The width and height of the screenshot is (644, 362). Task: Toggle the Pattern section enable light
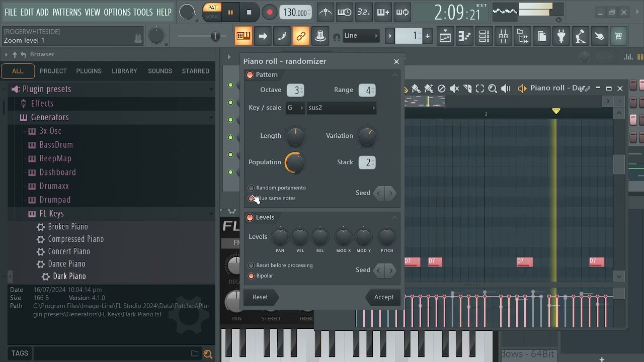[250, 75]
